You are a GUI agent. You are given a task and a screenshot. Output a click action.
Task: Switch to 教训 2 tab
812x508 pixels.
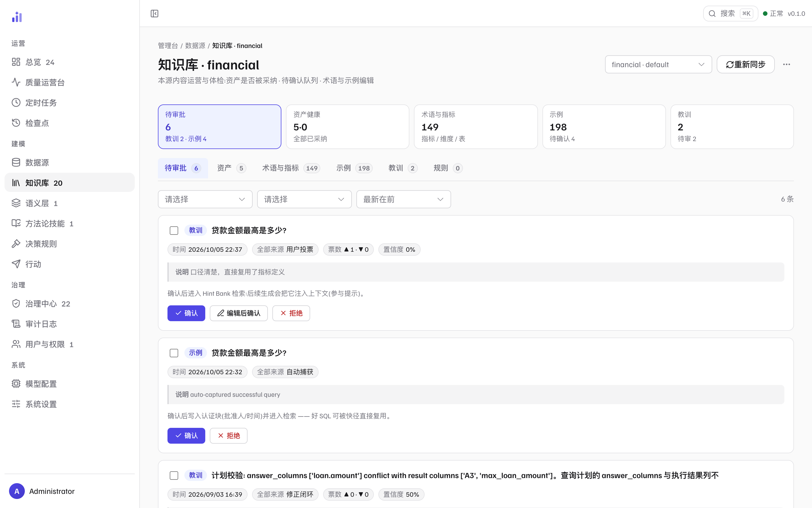click(403, 168)
